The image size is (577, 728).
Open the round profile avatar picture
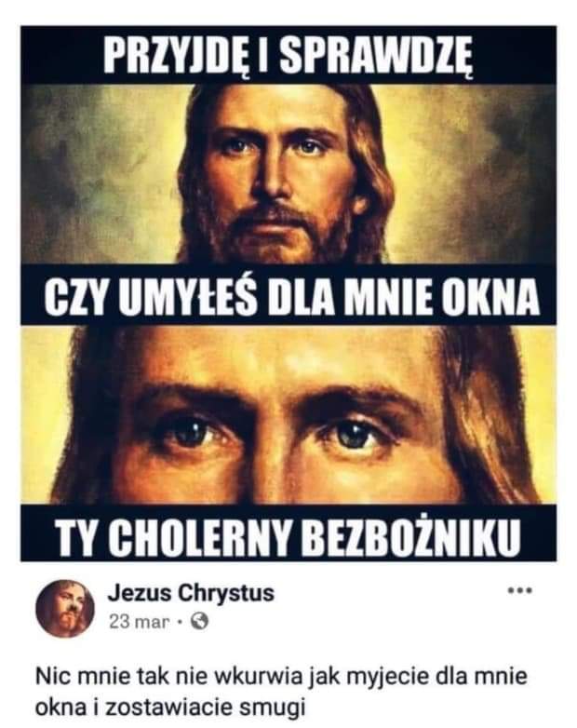pyautogui.click(x=65, y=608)
